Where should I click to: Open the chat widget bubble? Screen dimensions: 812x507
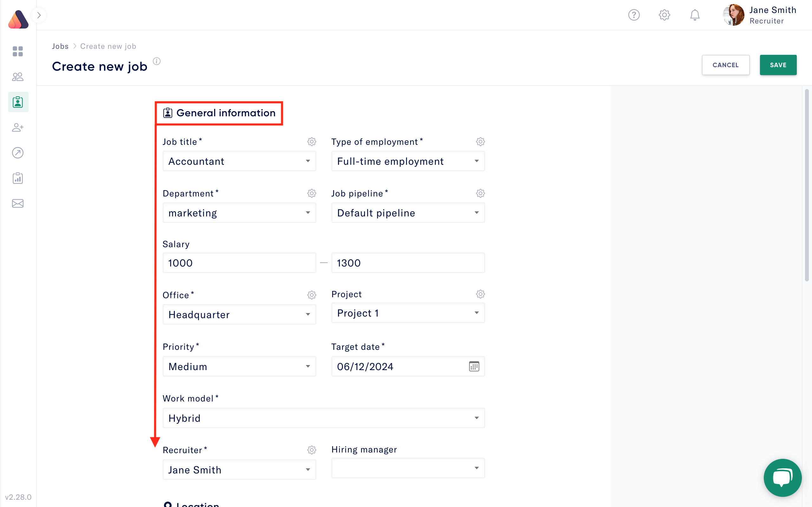click(783, 478)
